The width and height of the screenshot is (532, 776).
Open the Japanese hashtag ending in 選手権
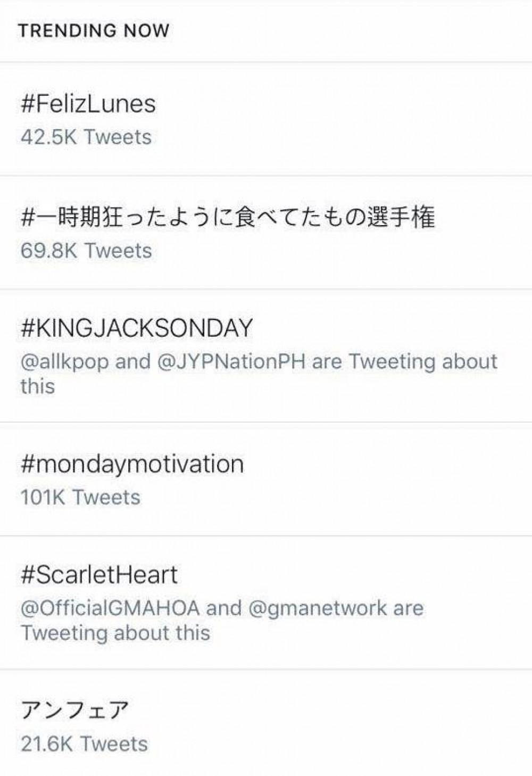[x=228, y=218]
